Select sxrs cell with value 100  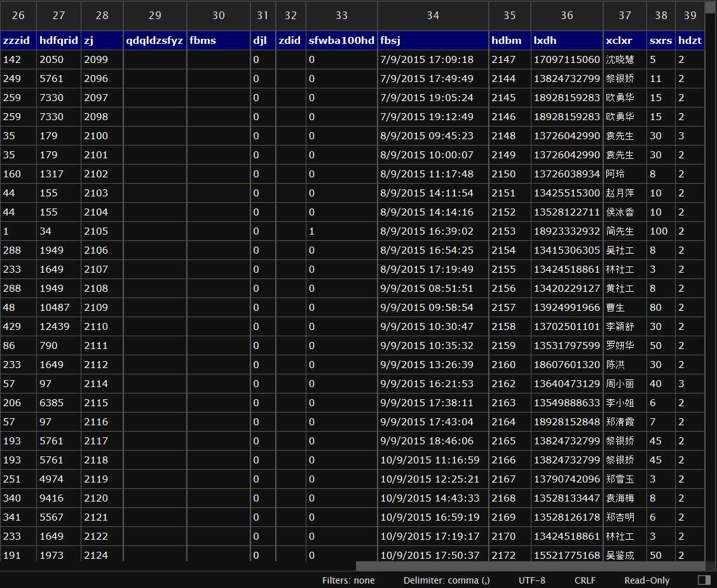661,231
